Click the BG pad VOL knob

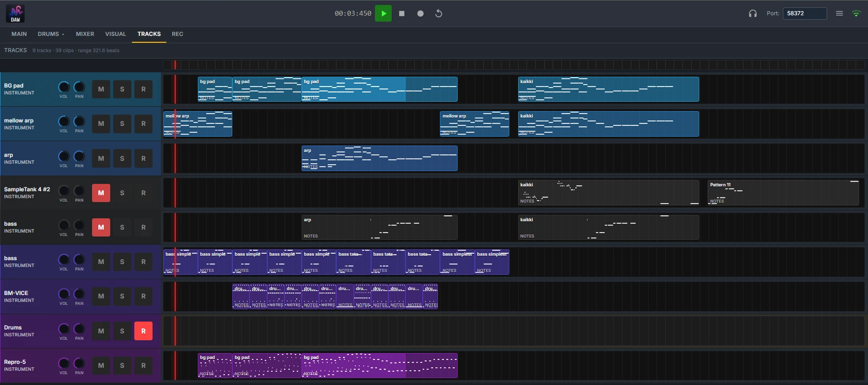coord(64,87)
